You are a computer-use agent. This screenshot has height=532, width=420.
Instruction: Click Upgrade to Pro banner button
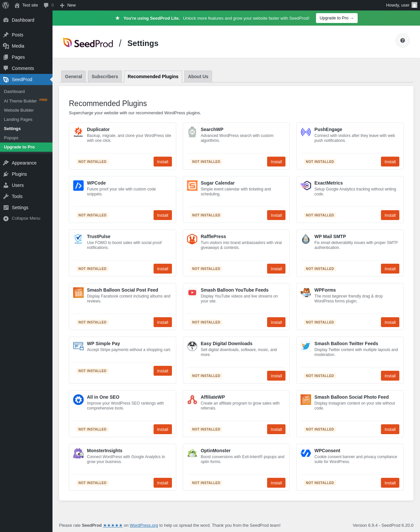(x=337, y=18)
